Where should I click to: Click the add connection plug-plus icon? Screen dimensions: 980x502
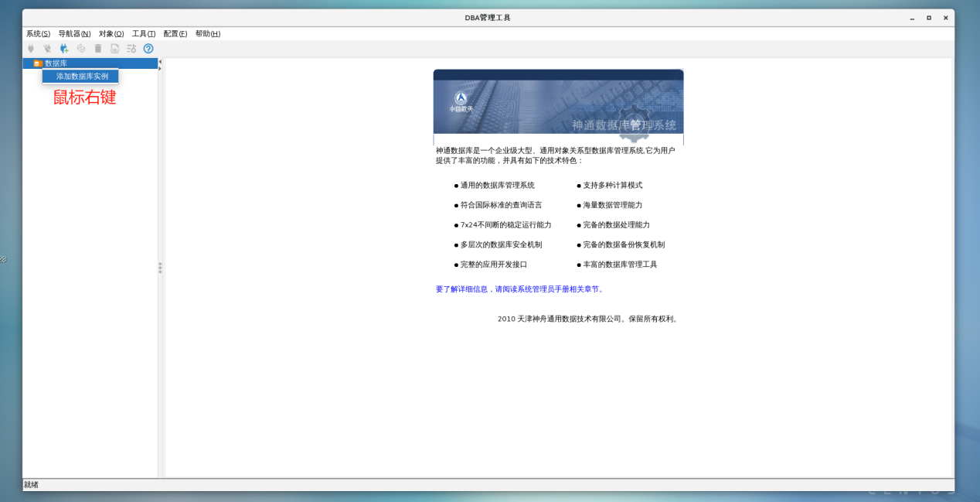(64, 48)
